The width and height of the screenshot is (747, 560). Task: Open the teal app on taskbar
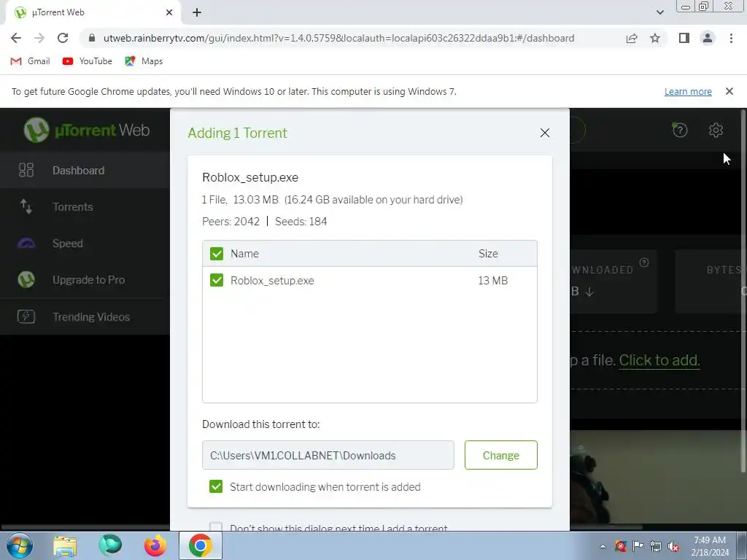[x=110, y=545]
